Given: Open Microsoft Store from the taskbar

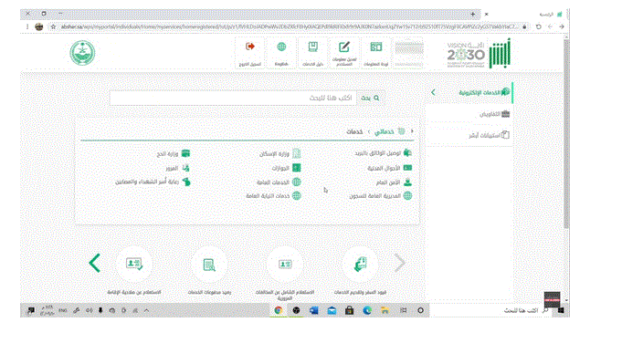Looking at the screenshot, I should click(x=349, y=310).
